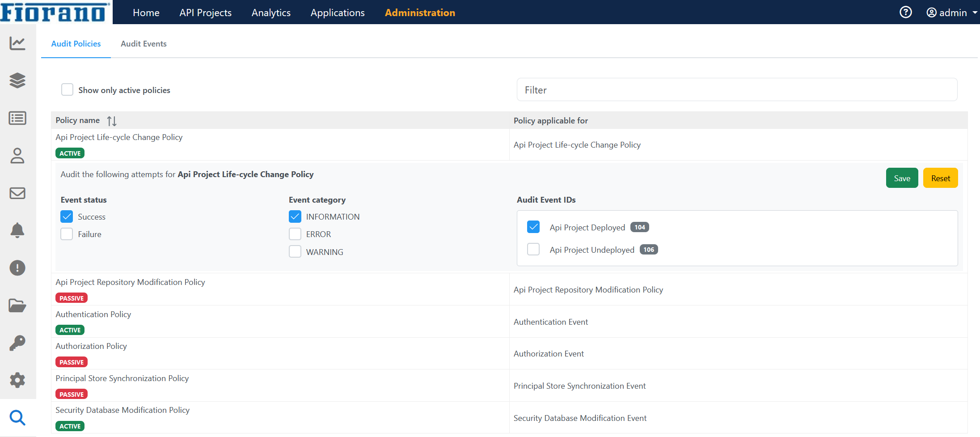The height and width of the screenshot is (437, 980).
Task: Sort by Policy name column arrows
Action: coord(112,121)
